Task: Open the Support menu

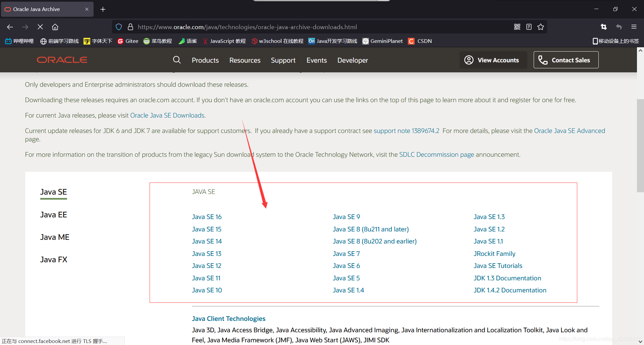Action: [283, 60]
